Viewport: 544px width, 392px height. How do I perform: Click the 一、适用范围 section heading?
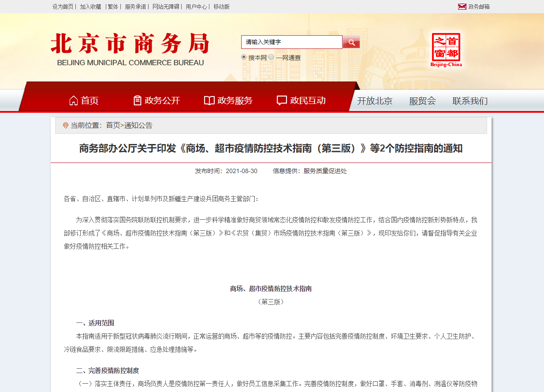(x=95, y=323)
